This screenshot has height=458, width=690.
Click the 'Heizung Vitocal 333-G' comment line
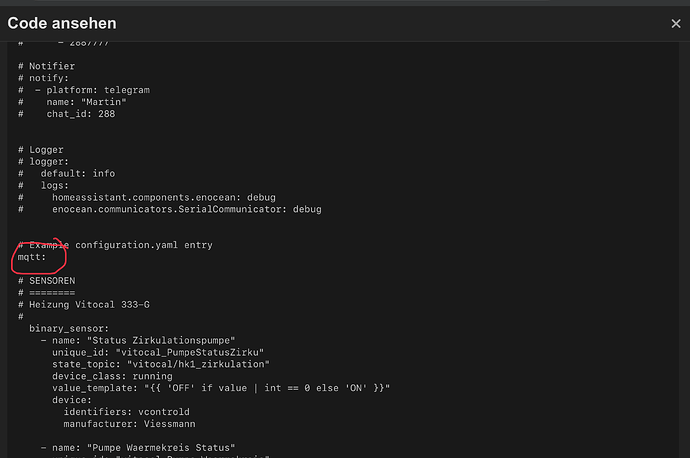pos(84,304)
